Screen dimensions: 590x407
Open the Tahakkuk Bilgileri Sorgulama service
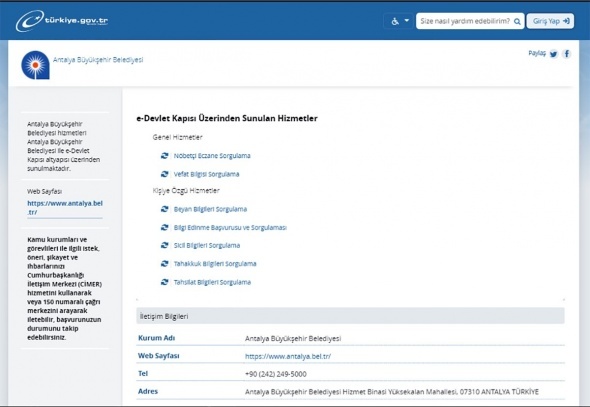[x=215, y=264]
